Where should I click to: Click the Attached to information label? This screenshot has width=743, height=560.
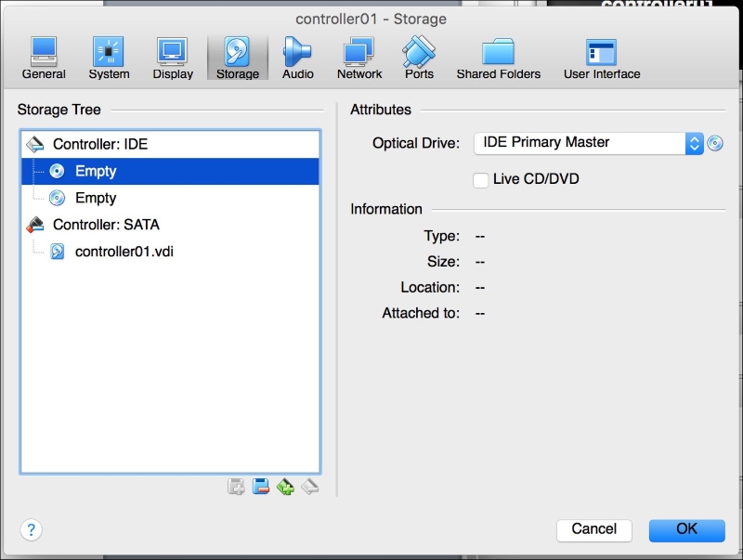[x=421, y=313]
